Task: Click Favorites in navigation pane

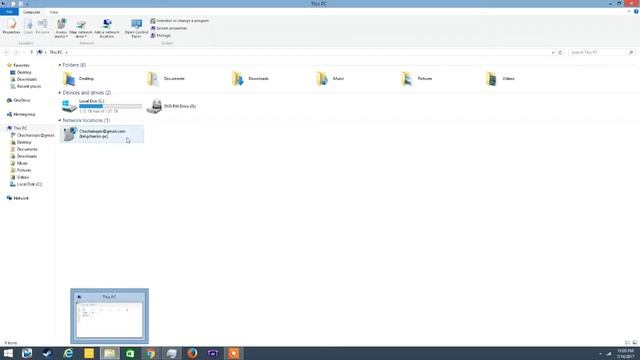Action: (18, 65)
